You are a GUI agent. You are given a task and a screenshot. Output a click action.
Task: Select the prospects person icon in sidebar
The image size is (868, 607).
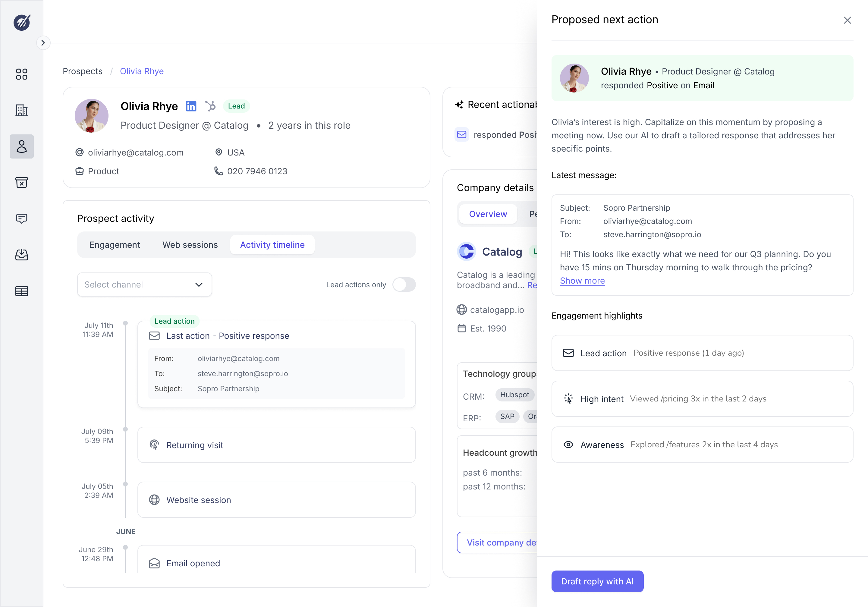pyautogui.click(x=21, y=146)
